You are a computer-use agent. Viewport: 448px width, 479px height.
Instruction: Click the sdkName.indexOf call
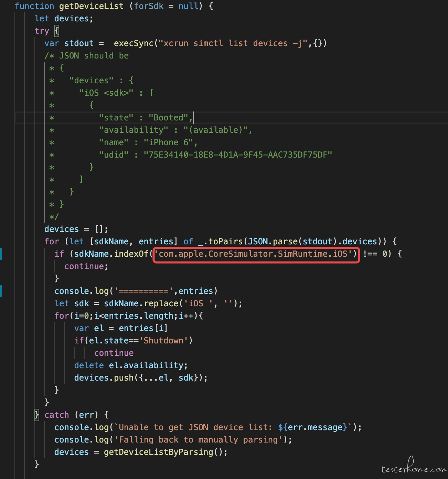111,254
